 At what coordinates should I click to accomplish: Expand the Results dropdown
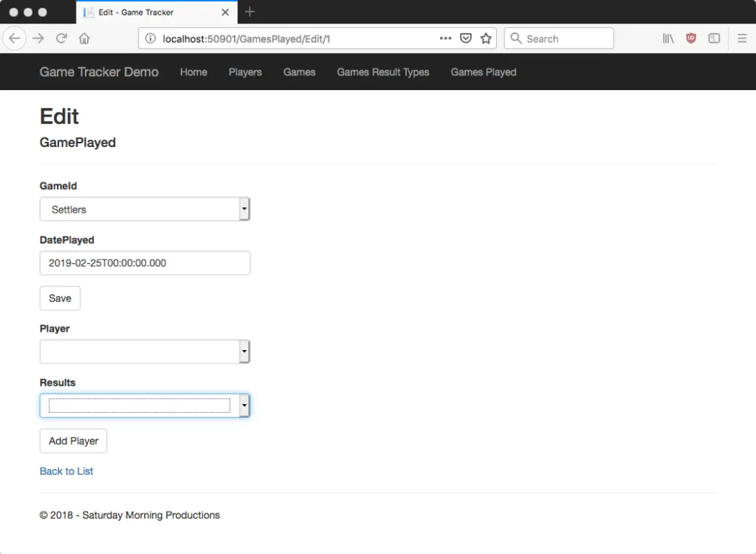click(145, 406)
